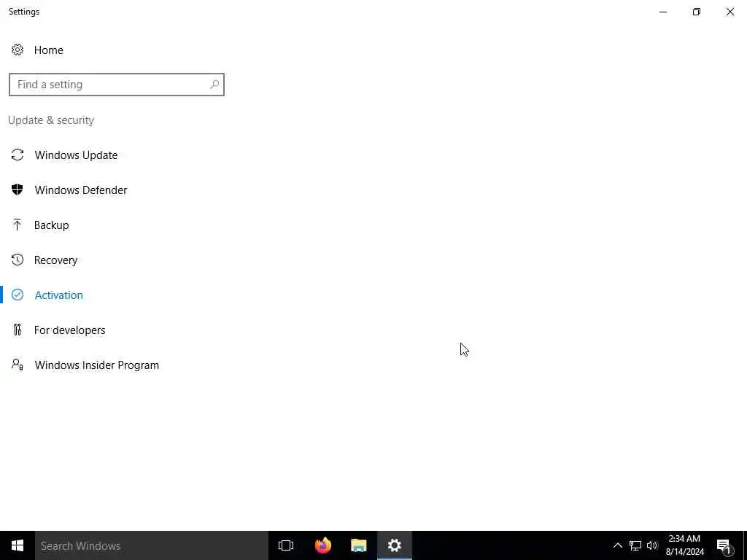Viewport: 747px width, 560px height.
Task: Open the Action Center notifications icon
Action: click(724, 545)
